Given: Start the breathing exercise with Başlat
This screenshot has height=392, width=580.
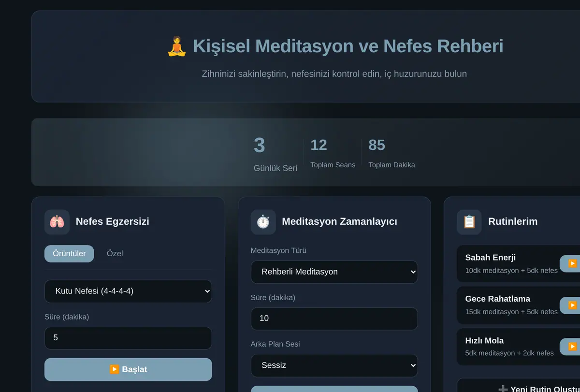Looking at the screenshot, I should [128, 369].
